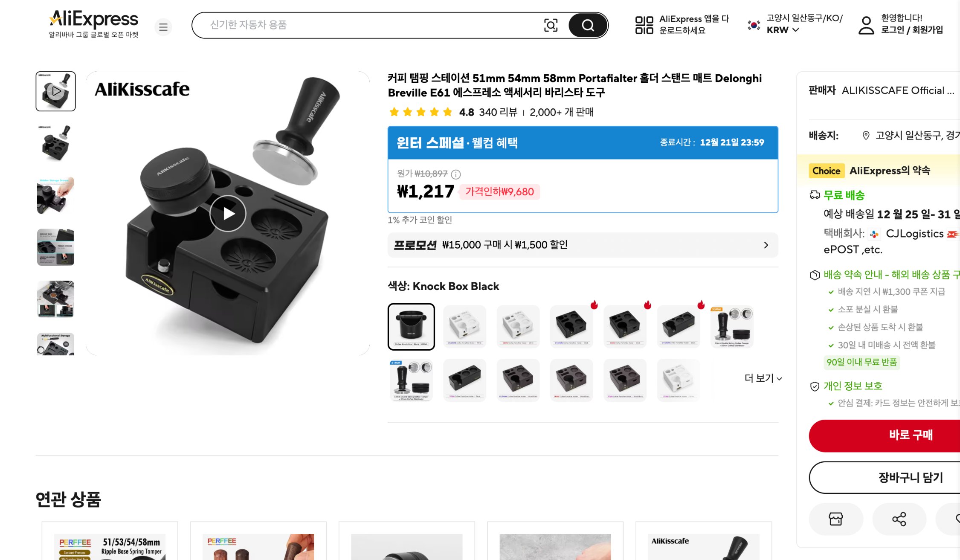Click the black search magnifier button
The height and width of the screenshot is (560, 960).
click(588, 26)
